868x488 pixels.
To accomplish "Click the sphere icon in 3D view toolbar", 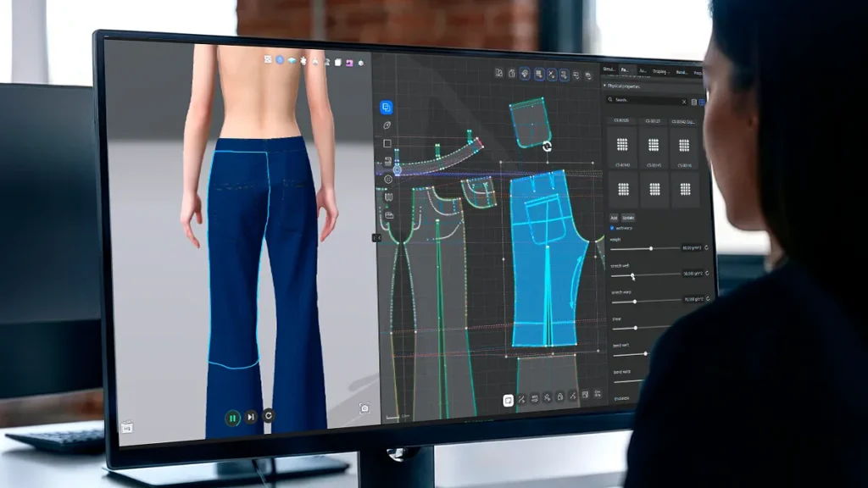I will coord(361,64).
